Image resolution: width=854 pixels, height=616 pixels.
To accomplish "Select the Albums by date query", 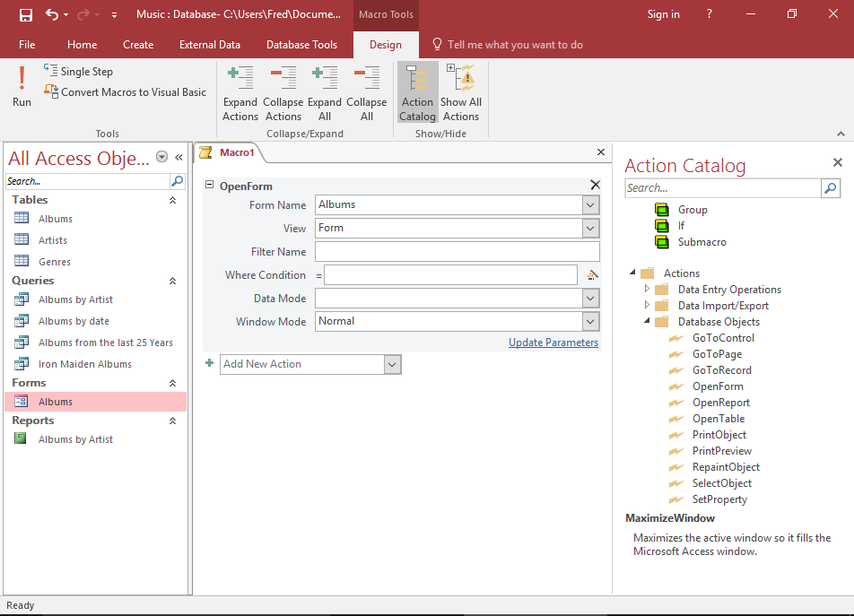I will [x=74, y=321].
